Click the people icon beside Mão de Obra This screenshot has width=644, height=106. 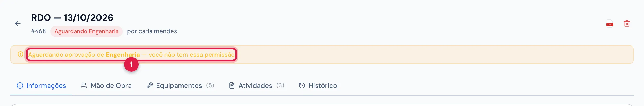84,85
